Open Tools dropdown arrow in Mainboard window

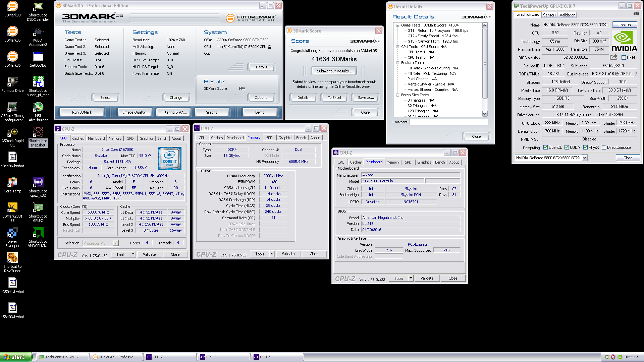411,278
